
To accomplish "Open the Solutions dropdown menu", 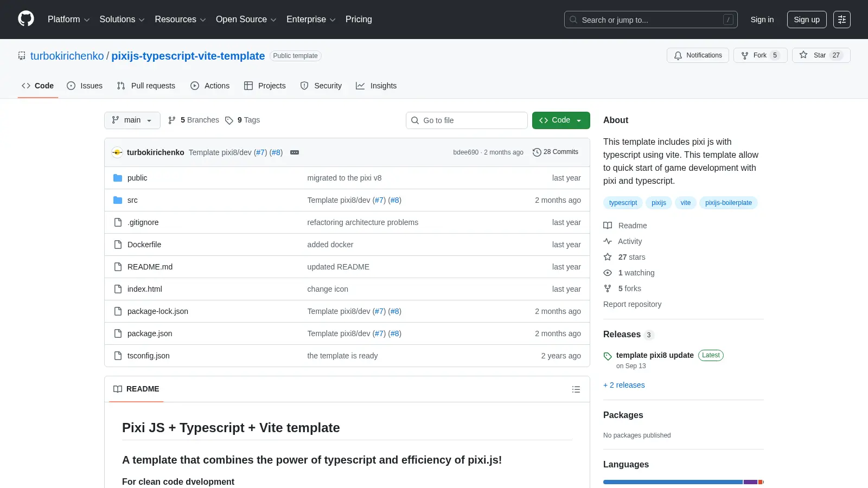I will [122, 20].
